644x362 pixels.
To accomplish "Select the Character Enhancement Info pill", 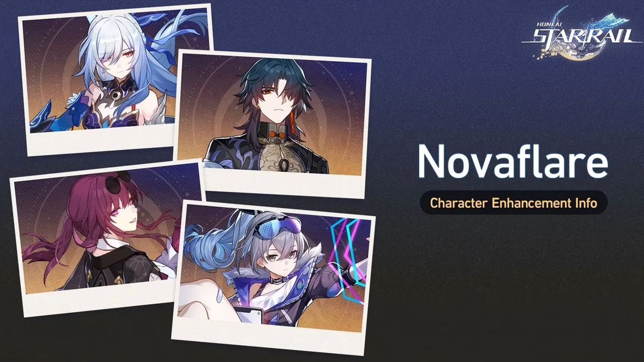I will [x=513, y=202].
